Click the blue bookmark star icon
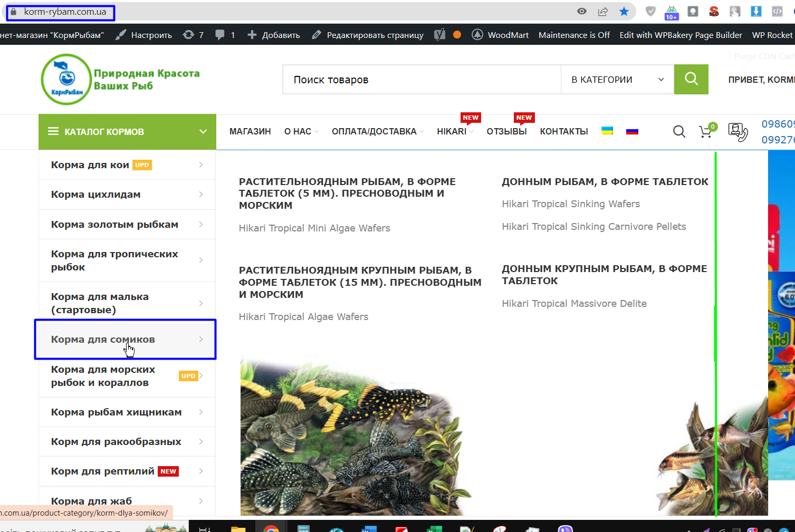The width and height of the screenshot is (795, 532). 624,11
